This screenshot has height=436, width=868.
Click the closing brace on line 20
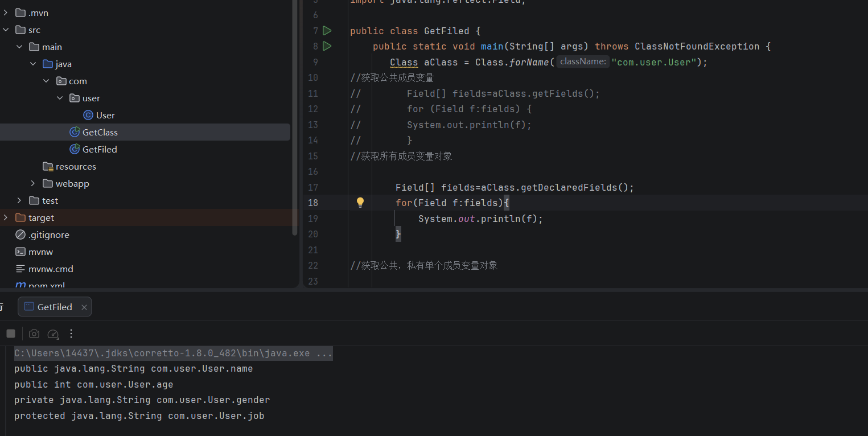[398, 234]
